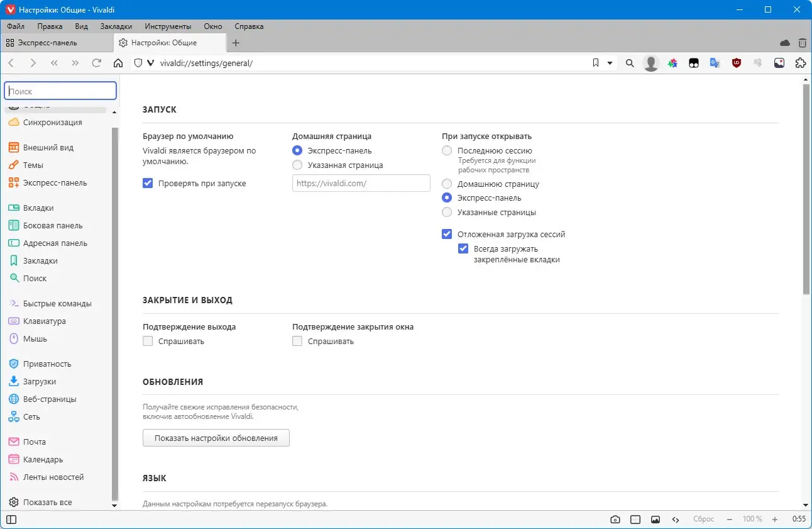Screen dimensions: 812x529
Task: Reload the page with the refresh icon
Action: tap(97, 63)
